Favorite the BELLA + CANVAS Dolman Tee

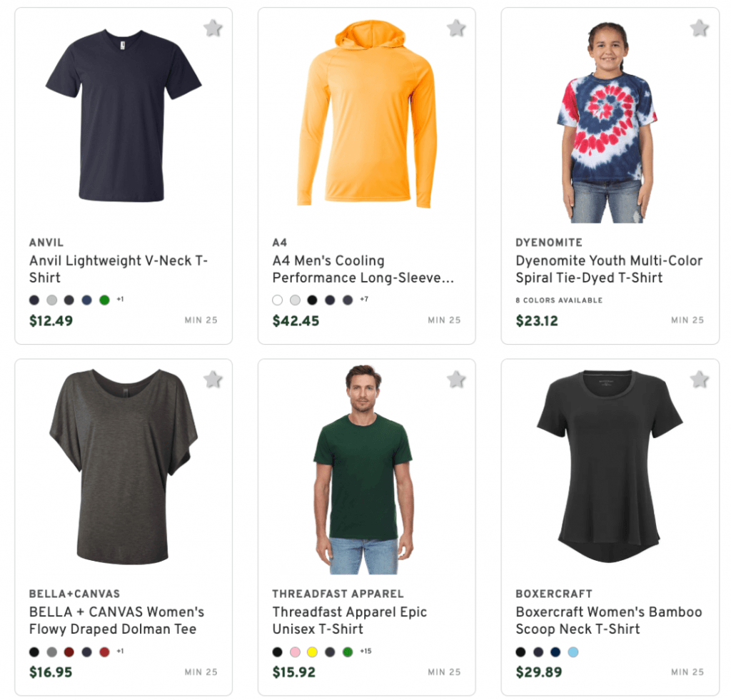click(213, 380)
